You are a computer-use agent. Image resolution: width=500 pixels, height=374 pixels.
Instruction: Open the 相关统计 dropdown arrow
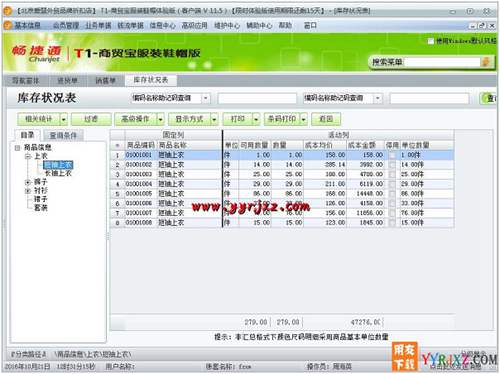point(64,119)
